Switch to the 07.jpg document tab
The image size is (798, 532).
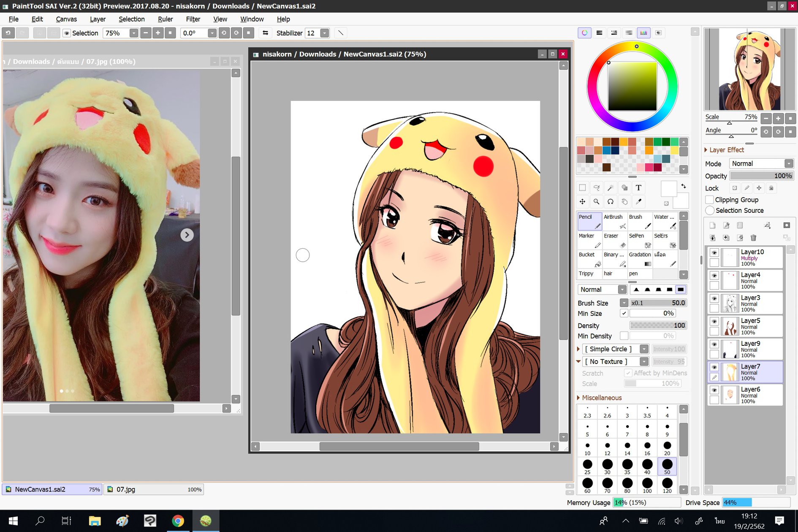(x=154, y=489)
